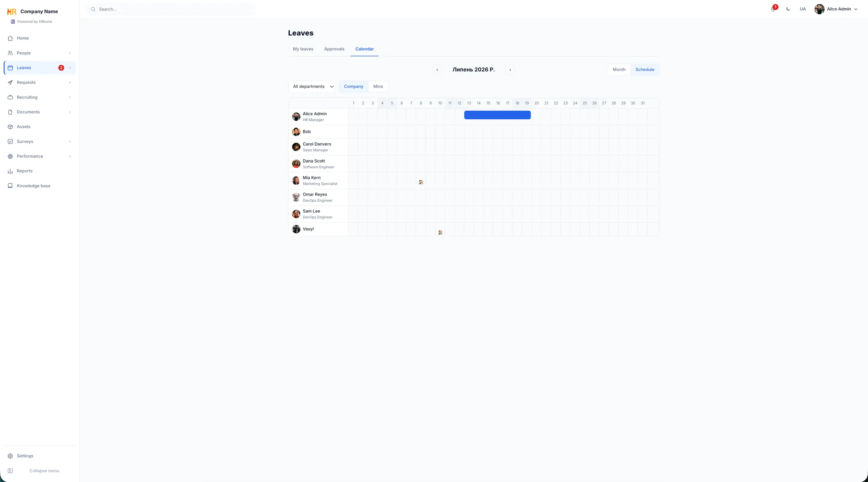Expand the Performance submenu chevron
868x482 pixels.
(x=70, y=156)
